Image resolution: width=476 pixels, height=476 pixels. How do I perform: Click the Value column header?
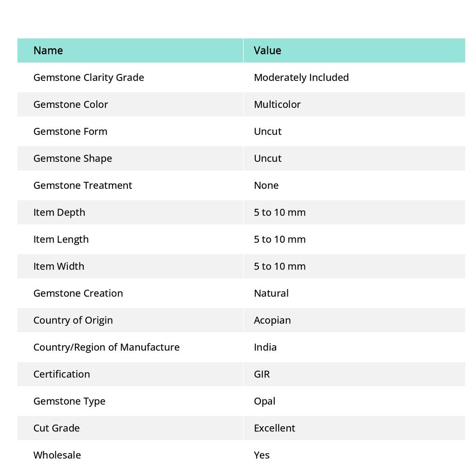[x=267, y=50]
